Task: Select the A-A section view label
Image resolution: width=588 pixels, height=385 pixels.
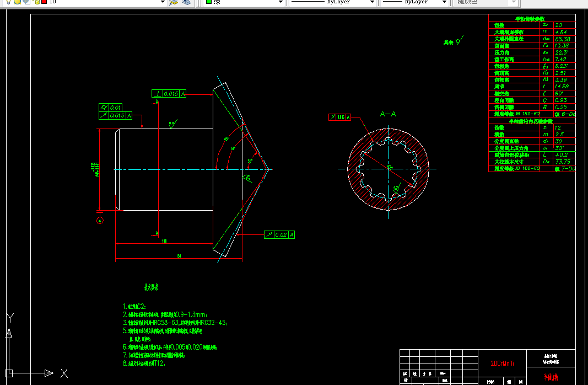Action: click(x=388, y=114)
